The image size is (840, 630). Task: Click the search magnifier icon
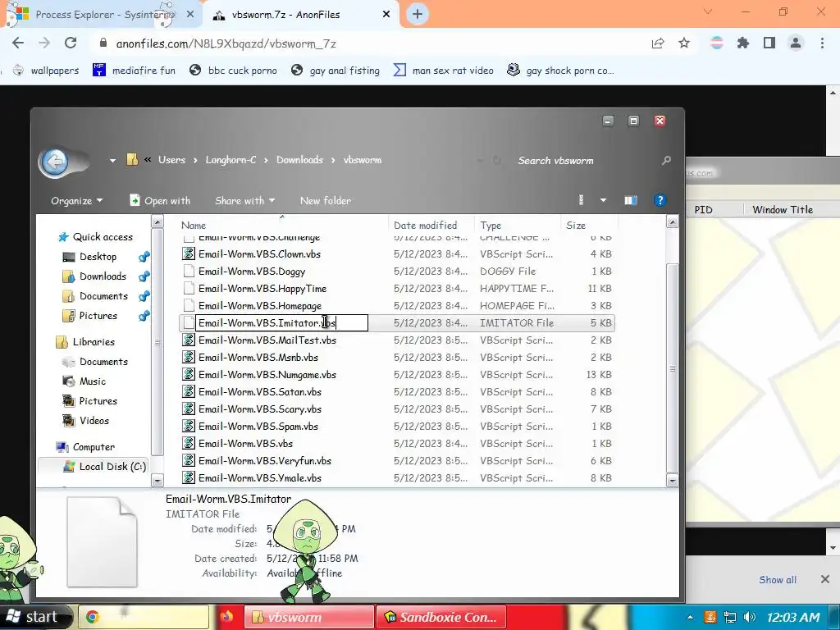coord(666,160)
